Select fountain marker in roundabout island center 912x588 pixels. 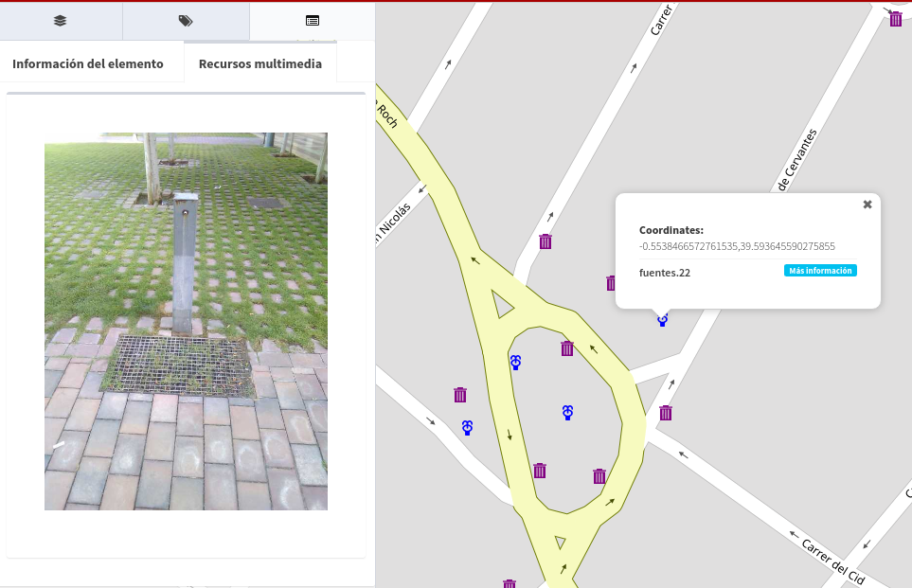[567, 412]
